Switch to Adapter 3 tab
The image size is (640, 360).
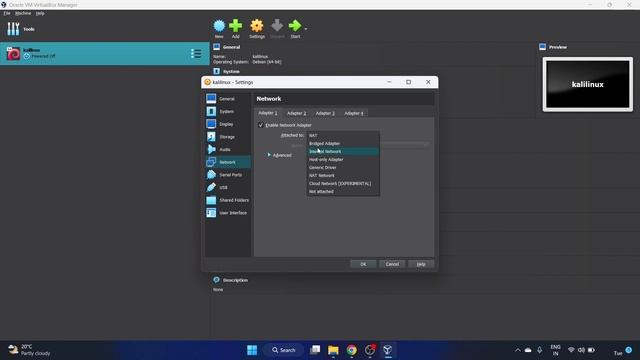click(x=325, y=113)
